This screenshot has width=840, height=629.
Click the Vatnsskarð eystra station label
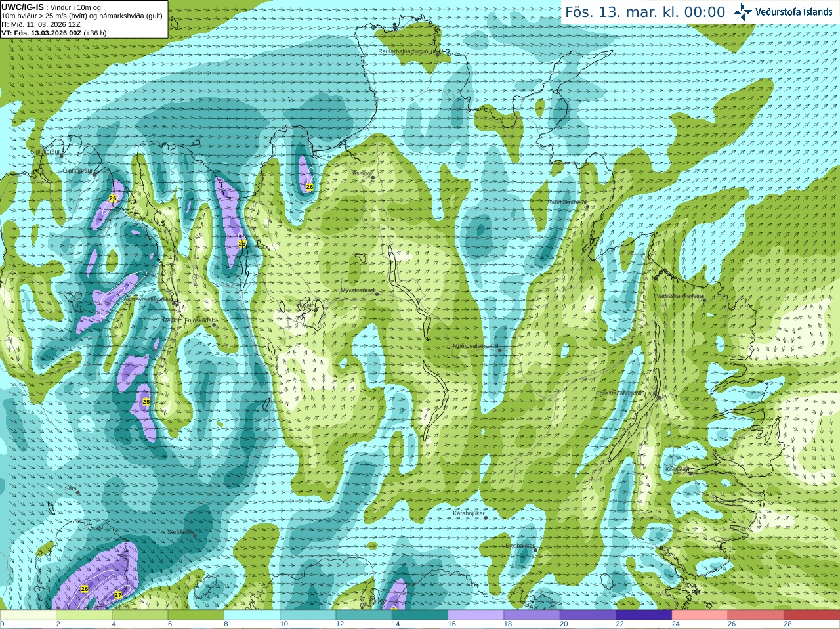click(x=680, y=296)
